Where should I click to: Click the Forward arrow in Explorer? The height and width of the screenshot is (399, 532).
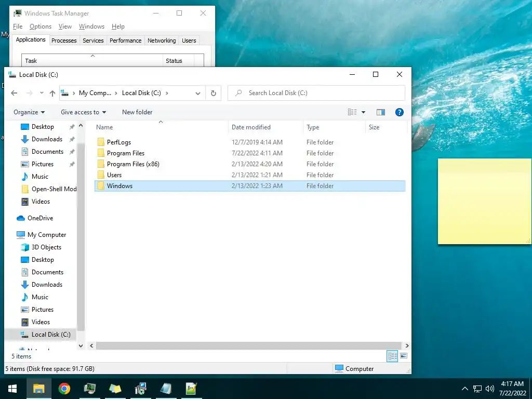(x=30, y=93)
